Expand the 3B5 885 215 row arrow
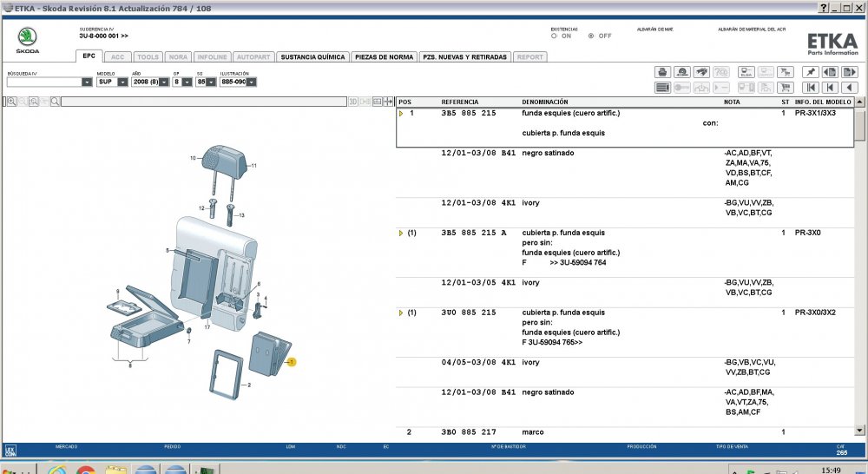Screen dimensions: 868x474 pyautogui.click(x=401, y=114)
